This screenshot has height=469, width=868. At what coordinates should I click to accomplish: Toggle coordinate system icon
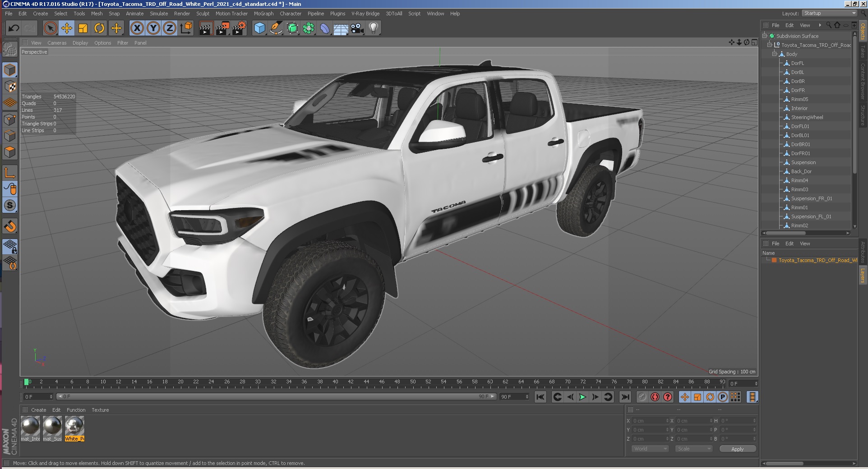pos(186,28)
